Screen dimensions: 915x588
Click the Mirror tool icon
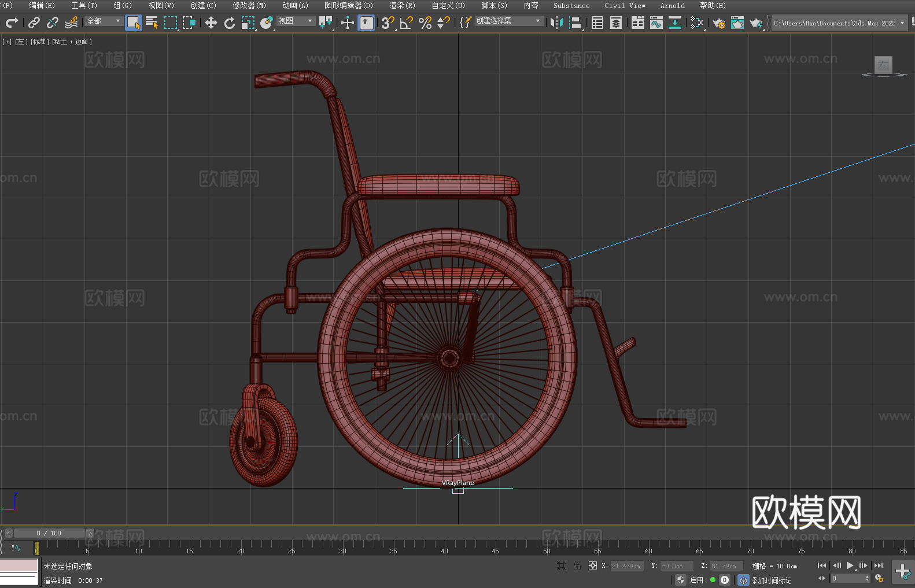[x=557, y=23]
